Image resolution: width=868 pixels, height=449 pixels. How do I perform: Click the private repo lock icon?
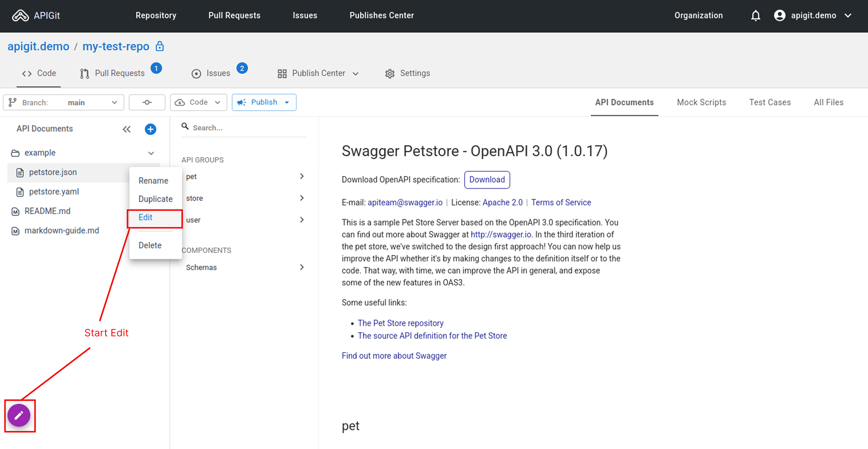[160, 46]
